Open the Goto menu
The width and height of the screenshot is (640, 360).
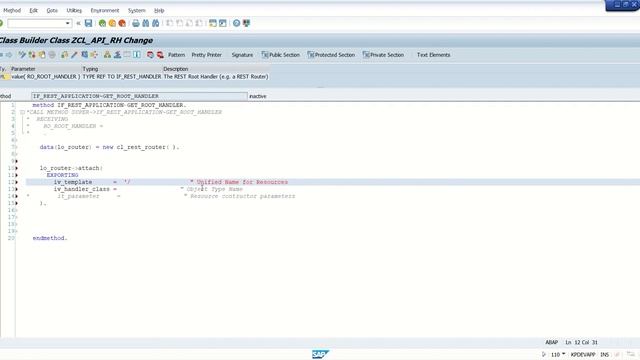[x=52, y=10]
